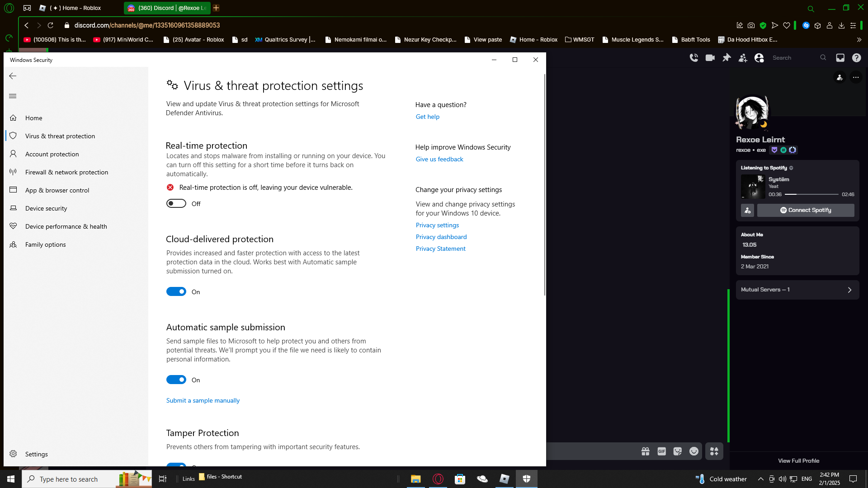Switch to Home - Roblox browser tab

point(75,8)
